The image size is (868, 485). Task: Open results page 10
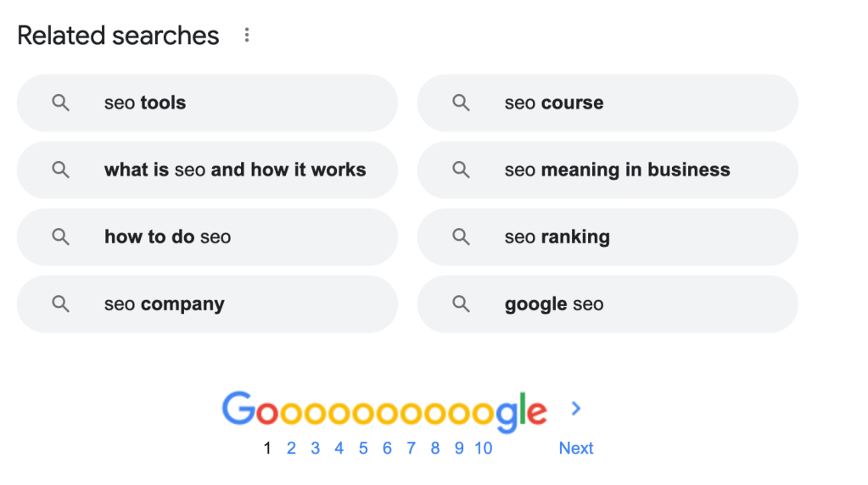point(484,449)
